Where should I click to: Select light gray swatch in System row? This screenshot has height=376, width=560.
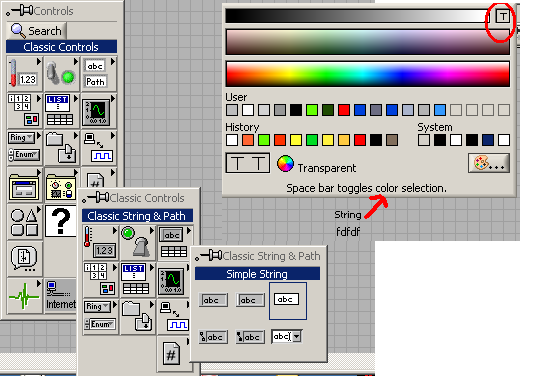point(424,140)
